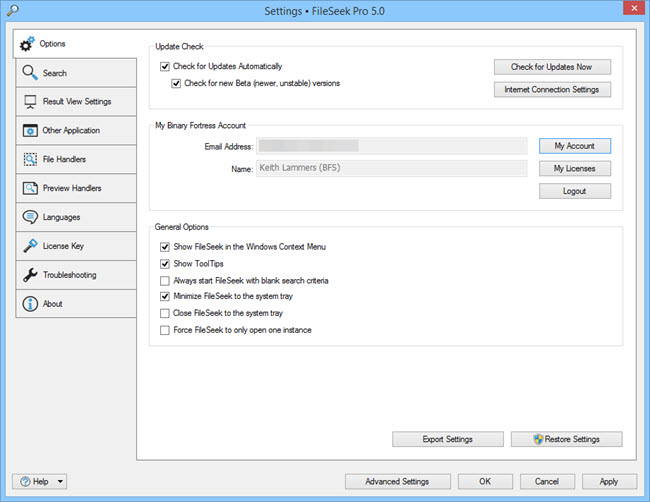Enable Always start with blank search criteria

pos(165,281)
